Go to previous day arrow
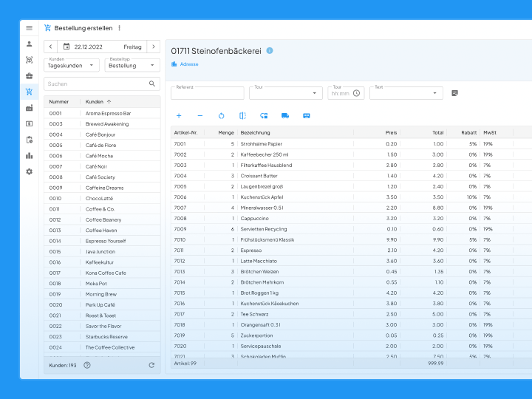This screenshot has width=532, height=399. (50, 47)
